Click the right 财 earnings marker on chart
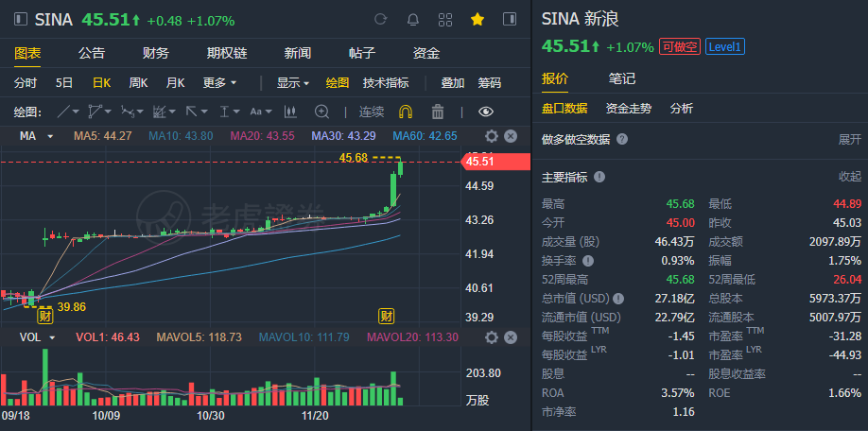Image resolution: width=868 pixels, height=431 pixels. click(x=387, y=317)
